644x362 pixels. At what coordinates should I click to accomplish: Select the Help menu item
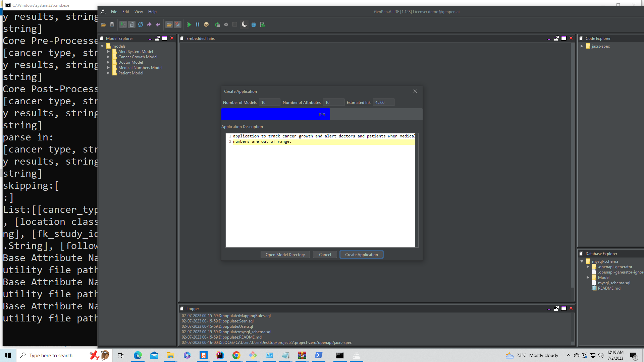pyautogui.click(x=152, y=11)
